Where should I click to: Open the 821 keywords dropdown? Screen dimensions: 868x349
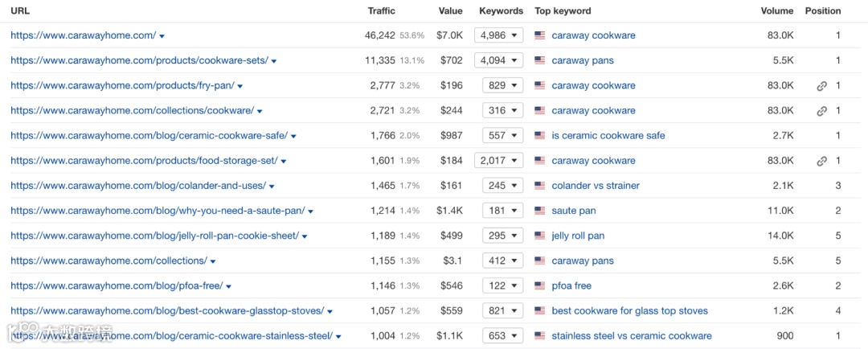pos(503,310)
